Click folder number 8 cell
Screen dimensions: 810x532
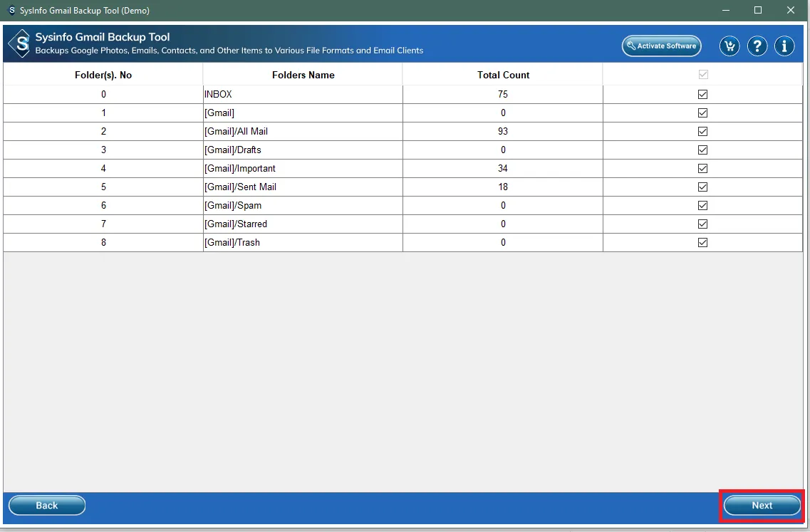[103, 244]
